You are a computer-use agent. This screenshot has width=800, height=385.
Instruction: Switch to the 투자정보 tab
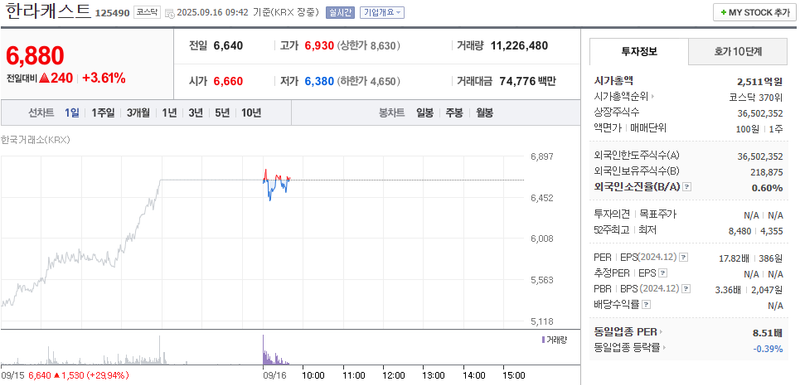click(639, 51)
